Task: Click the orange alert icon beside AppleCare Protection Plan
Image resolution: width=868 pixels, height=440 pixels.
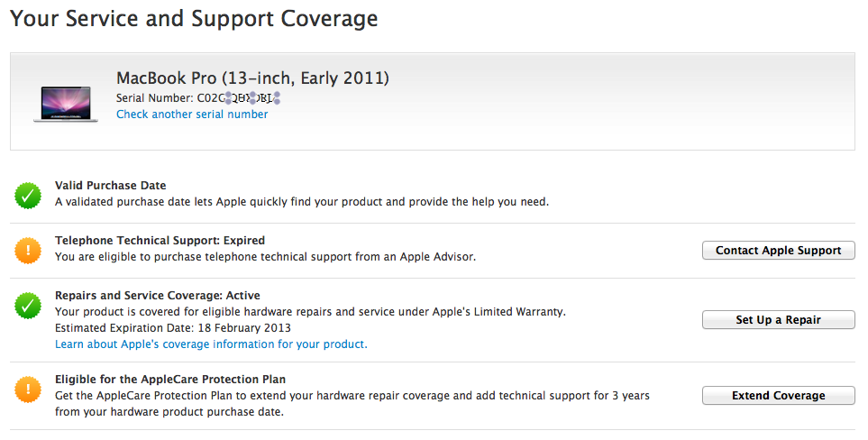Action: pyautogui.click(x=28, y=389)
